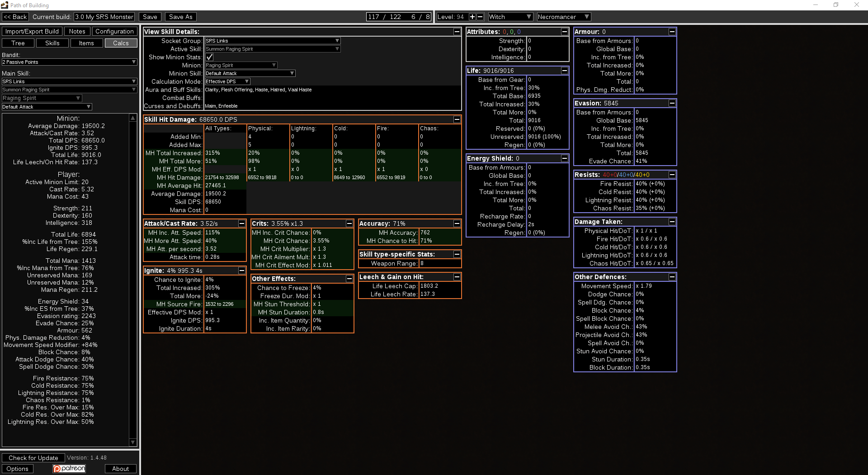Collapse the Attack/Cast Rate section

click(242, 223)
